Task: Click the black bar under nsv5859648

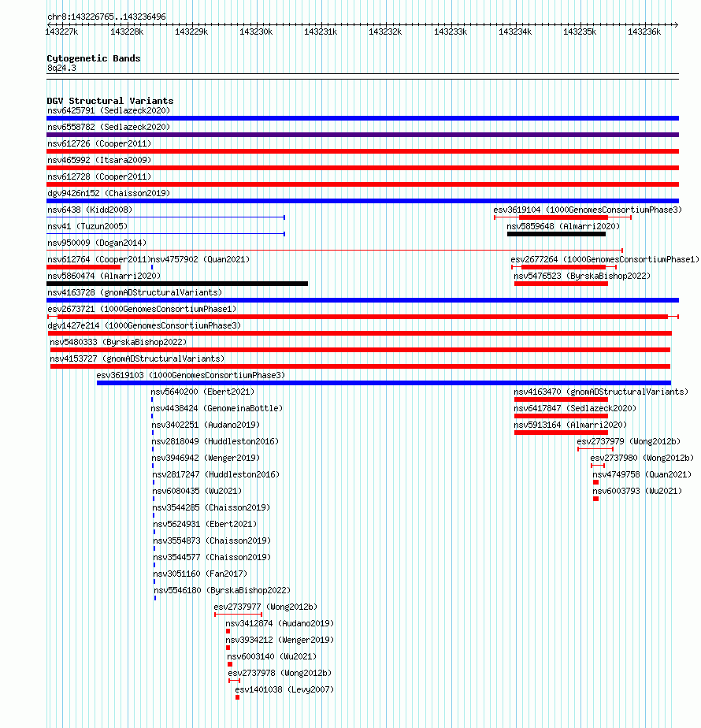Action: 556,234
